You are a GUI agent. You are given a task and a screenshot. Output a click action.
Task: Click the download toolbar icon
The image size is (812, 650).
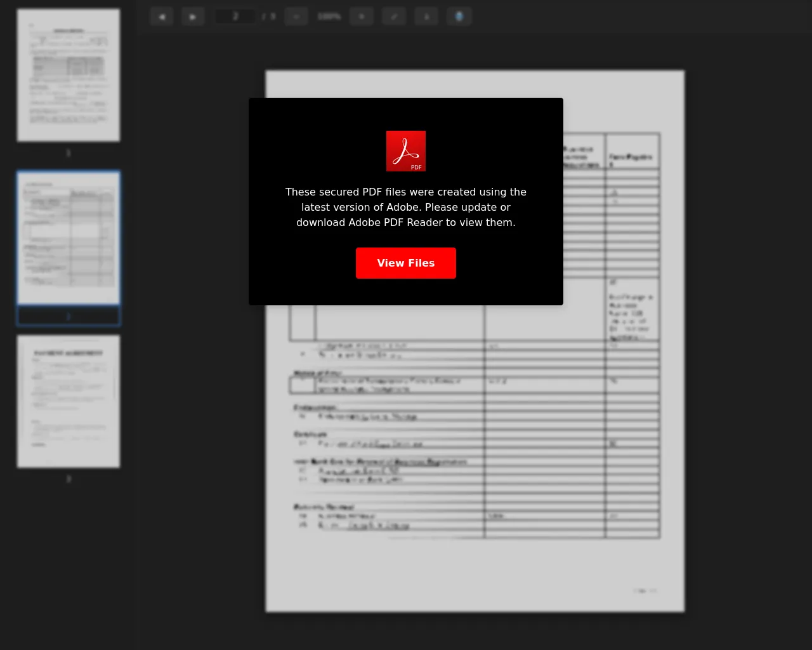(426, 17)
